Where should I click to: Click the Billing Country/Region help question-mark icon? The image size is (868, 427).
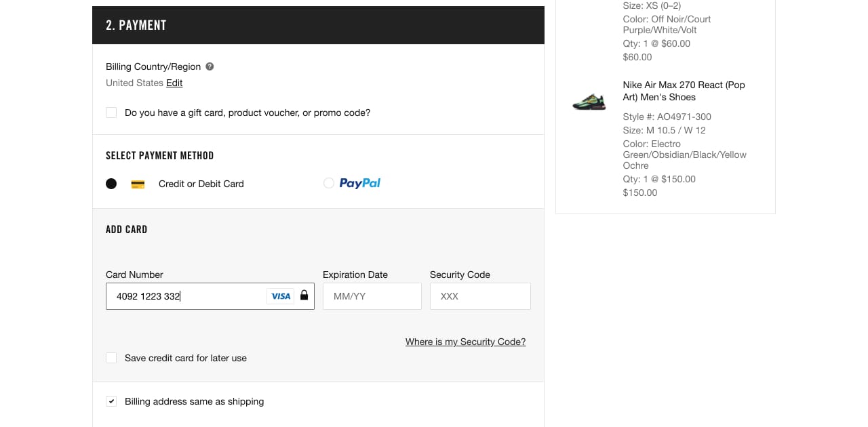pyautogui.click(x=210, y=66)
